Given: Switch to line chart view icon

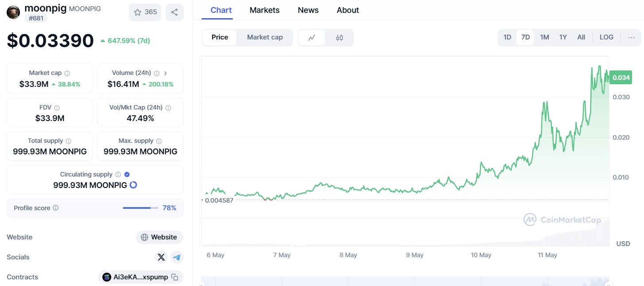Looking at the screenshot, I should click(x=312, y=38).
